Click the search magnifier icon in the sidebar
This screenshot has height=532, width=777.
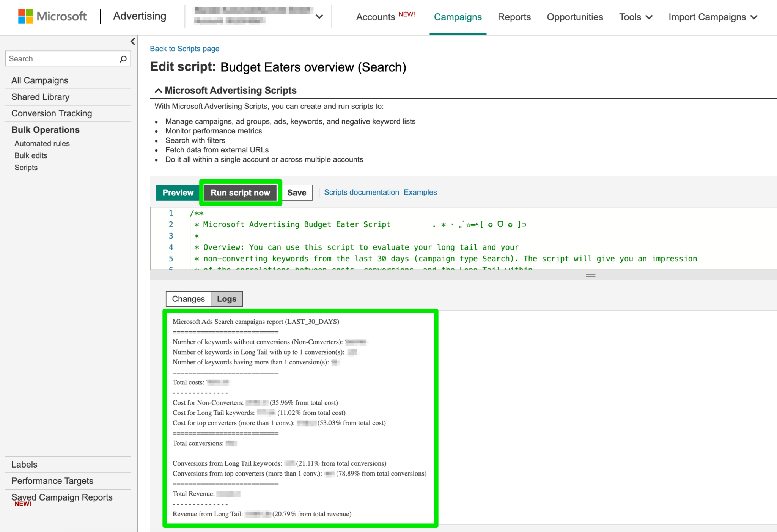pyautogui.click(x=122, y=58)
